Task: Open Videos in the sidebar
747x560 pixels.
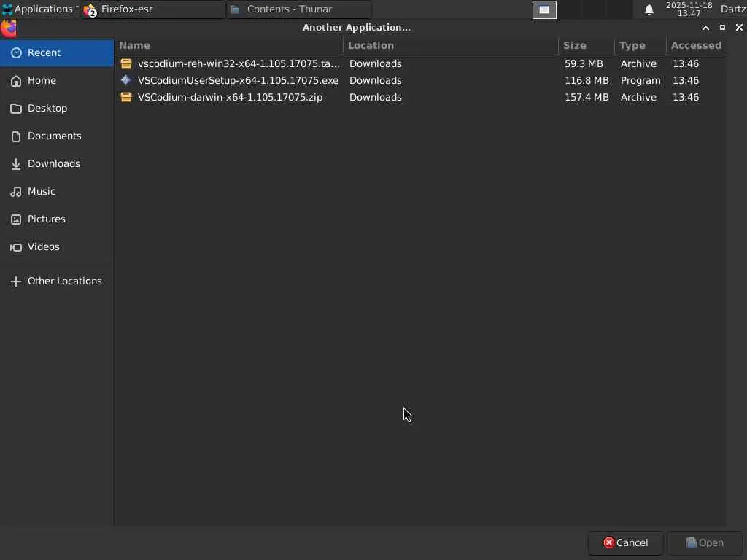Action: pyautogui.click(x=57, y=246)
